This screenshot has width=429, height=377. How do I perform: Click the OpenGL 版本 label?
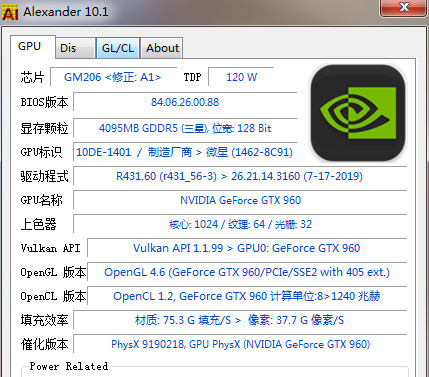click(53, 272)
